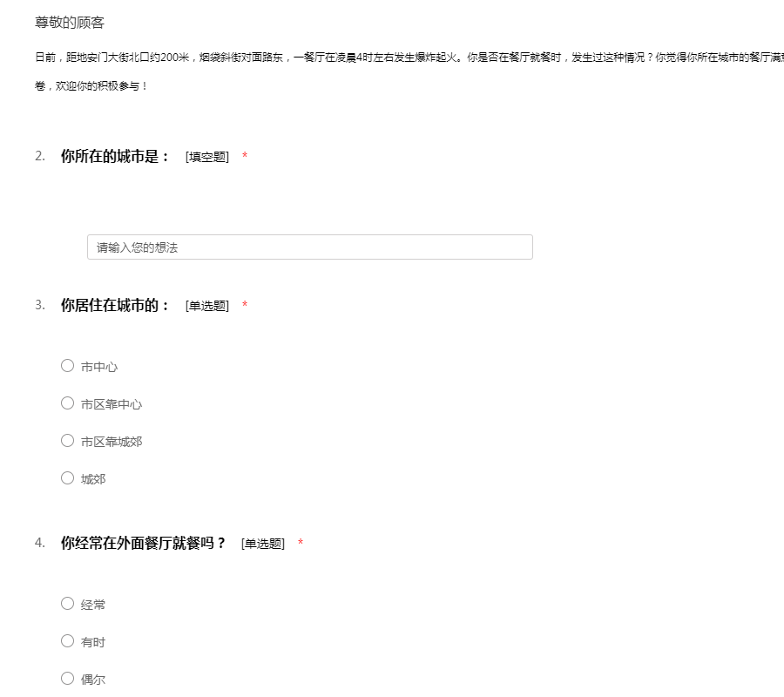Click the question title '你所在的城市是：'
The image size is (784, 697).
click(x=115, y=157)
